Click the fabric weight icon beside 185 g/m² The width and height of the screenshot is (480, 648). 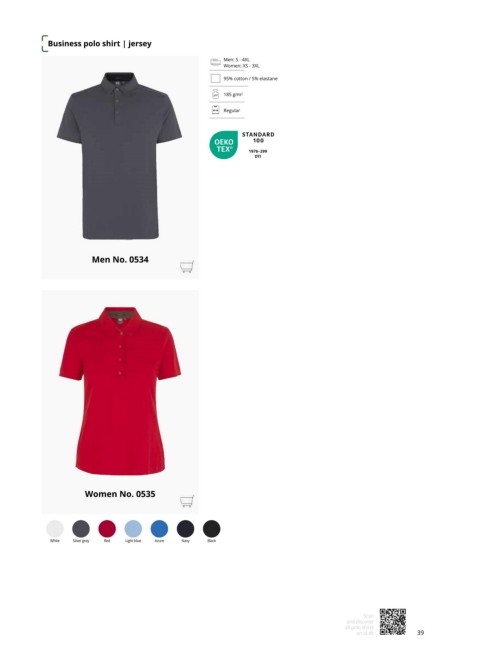(x=215, y=94)
